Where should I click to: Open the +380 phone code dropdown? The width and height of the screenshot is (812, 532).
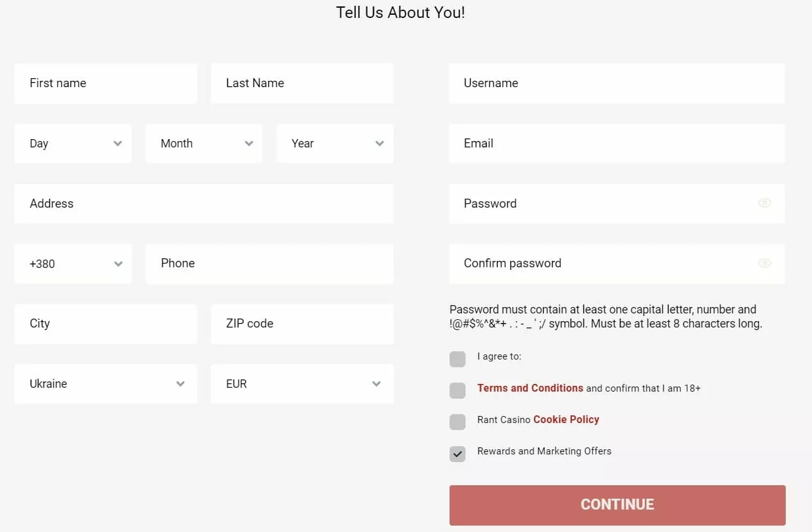(x=73, y=263)
